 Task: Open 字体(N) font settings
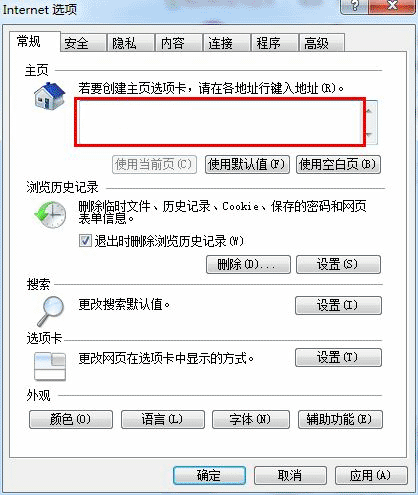[x=251, y=419]
